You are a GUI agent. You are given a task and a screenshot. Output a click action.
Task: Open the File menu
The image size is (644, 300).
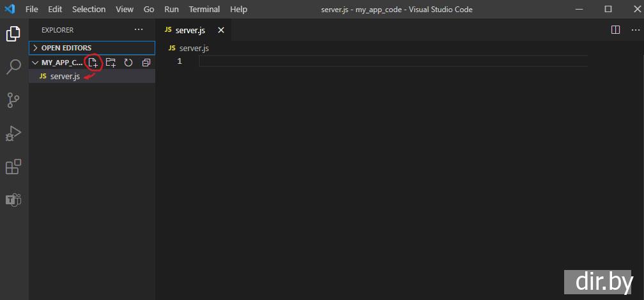point(32,9)
